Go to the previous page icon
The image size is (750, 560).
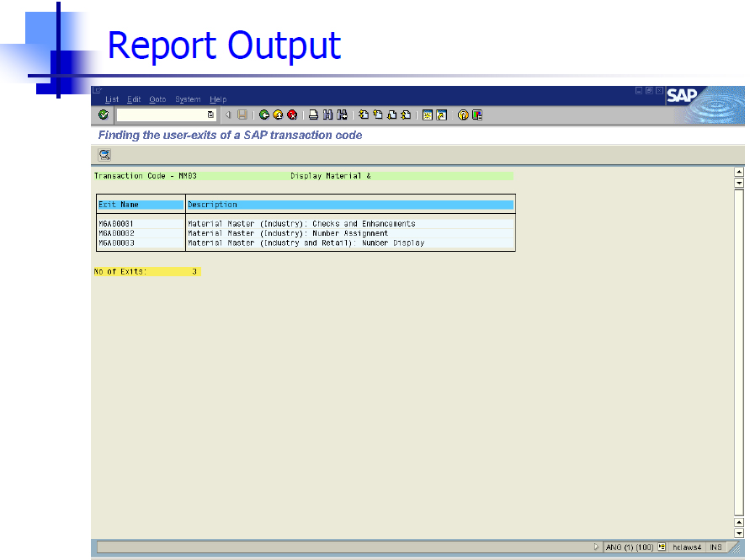(x=378, y=115)
